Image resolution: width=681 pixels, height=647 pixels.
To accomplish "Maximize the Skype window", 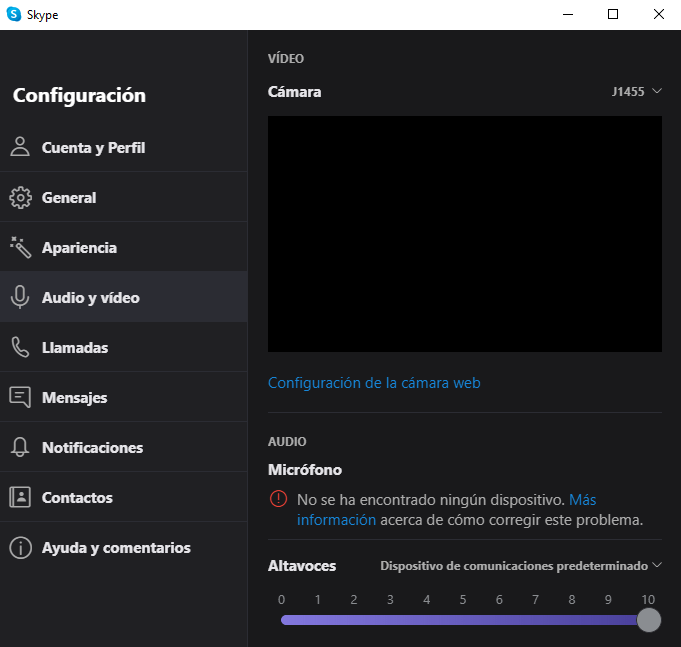I will click(613, 14).
